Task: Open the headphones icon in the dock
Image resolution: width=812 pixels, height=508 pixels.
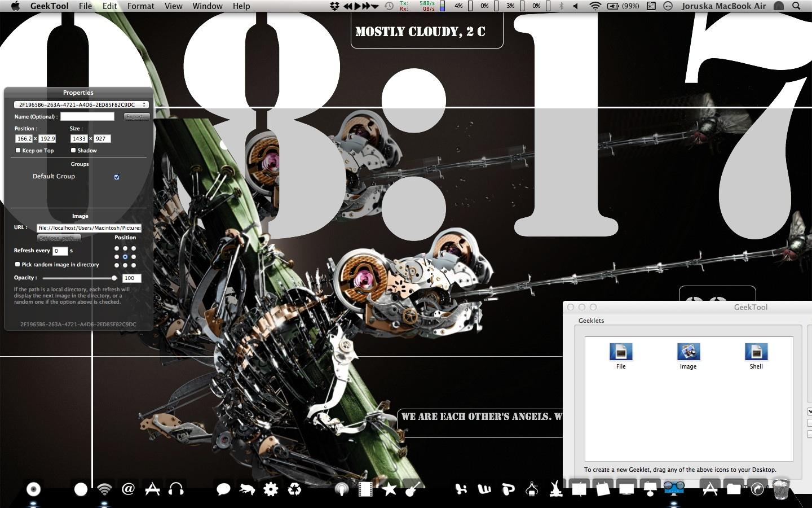Action: tap(176, 489)
